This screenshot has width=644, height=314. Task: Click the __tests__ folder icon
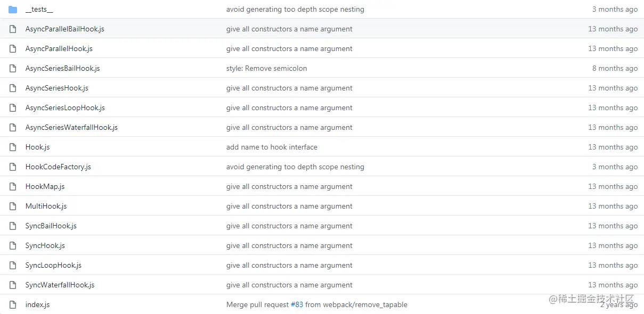(13, 10)
